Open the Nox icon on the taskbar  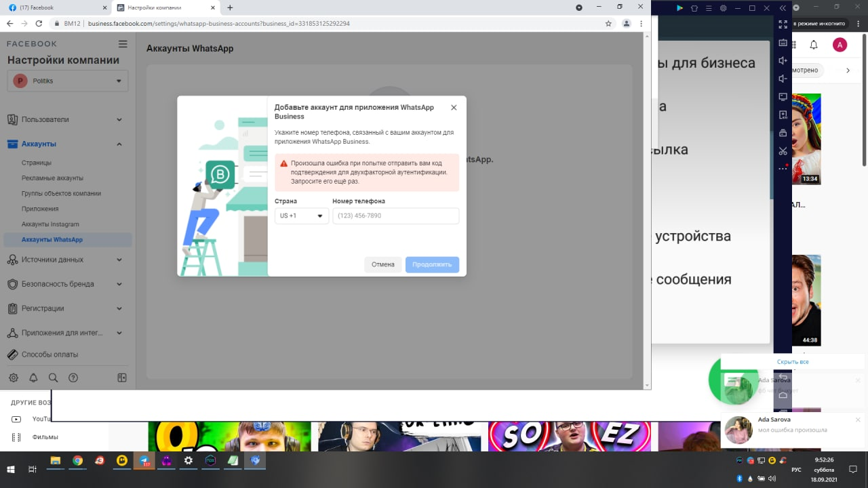[x=211, y=461]
